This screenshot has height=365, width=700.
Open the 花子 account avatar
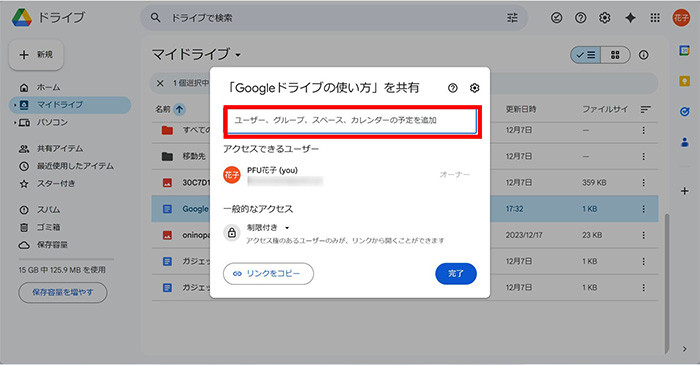[681, 18]
